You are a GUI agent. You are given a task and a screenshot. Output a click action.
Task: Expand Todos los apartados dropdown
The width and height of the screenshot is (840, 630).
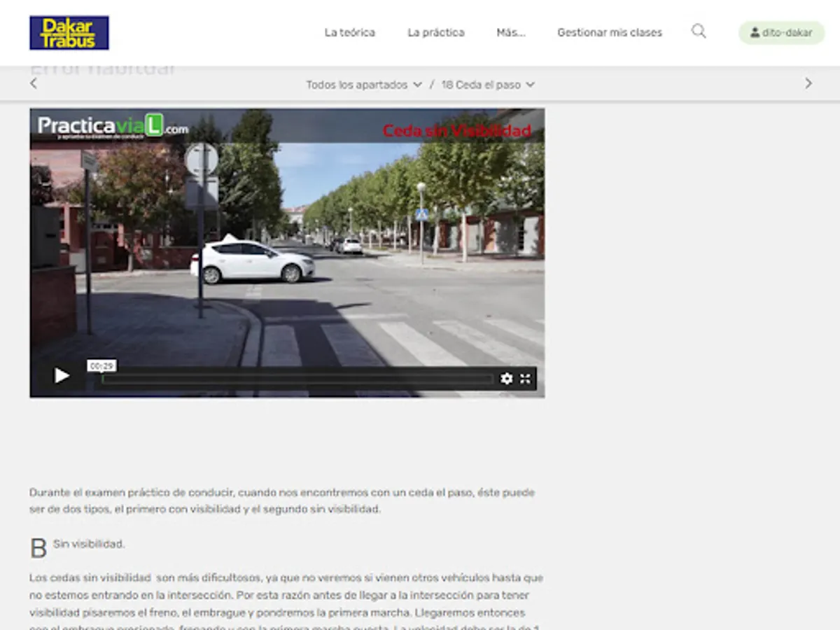click(364, 85)
